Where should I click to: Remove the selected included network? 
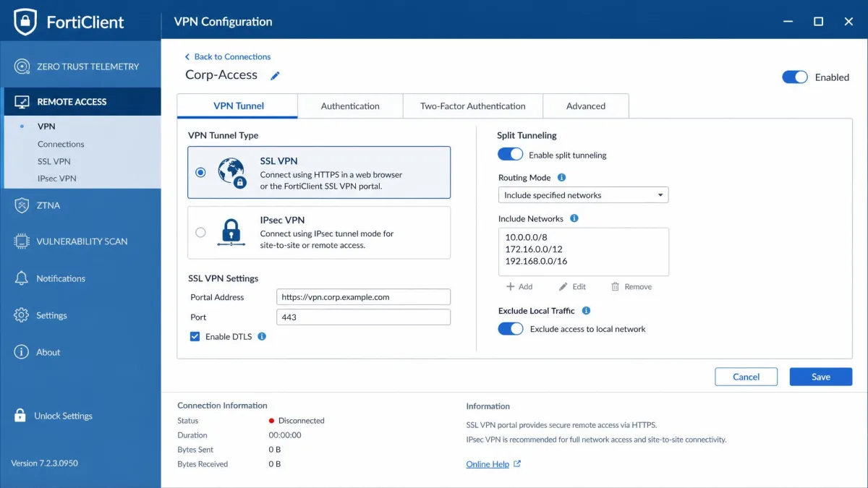[x=631, y=287]
